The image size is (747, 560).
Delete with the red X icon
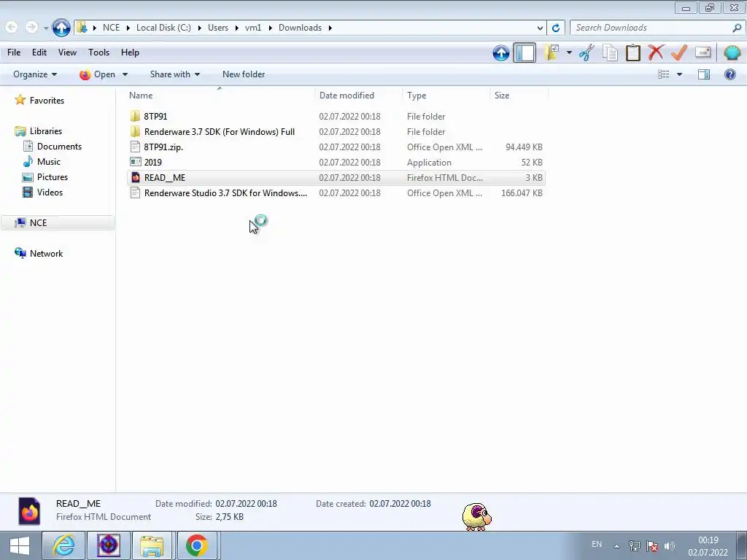(656, 52)
